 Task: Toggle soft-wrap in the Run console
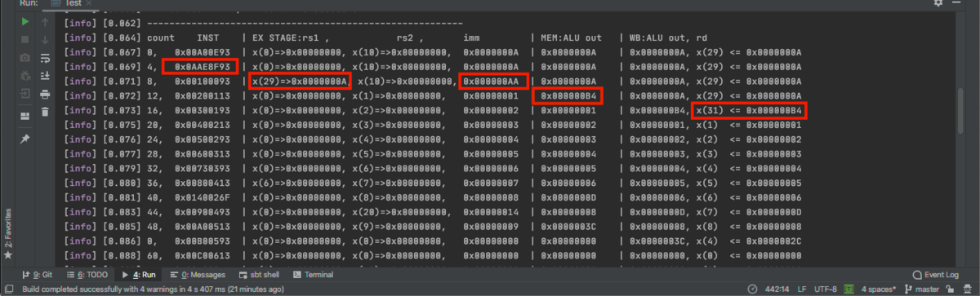click(45, 58)
